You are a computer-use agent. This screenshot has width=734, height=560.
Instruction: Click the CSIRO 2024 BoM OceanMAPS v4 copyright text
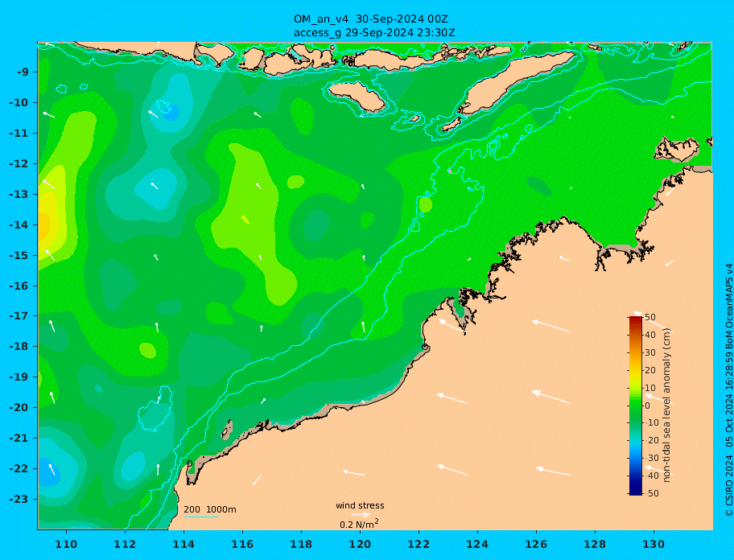coord(728,390)
